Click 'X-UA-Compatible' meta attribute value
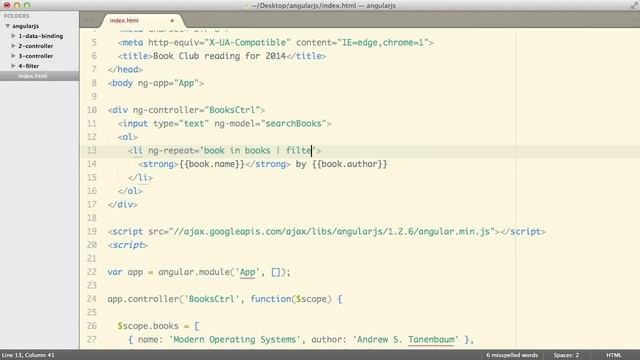This screenshot has height=360, width=640. 248,42
